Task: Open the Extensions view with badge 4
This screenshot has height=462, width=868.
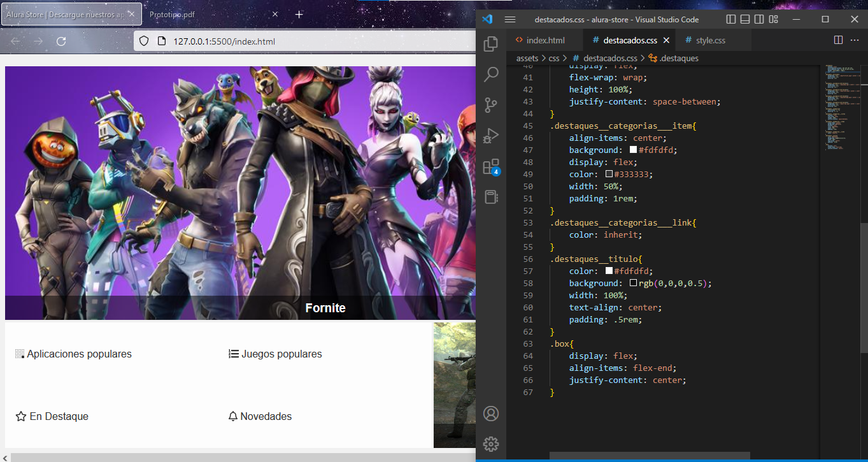Action: 491,166
